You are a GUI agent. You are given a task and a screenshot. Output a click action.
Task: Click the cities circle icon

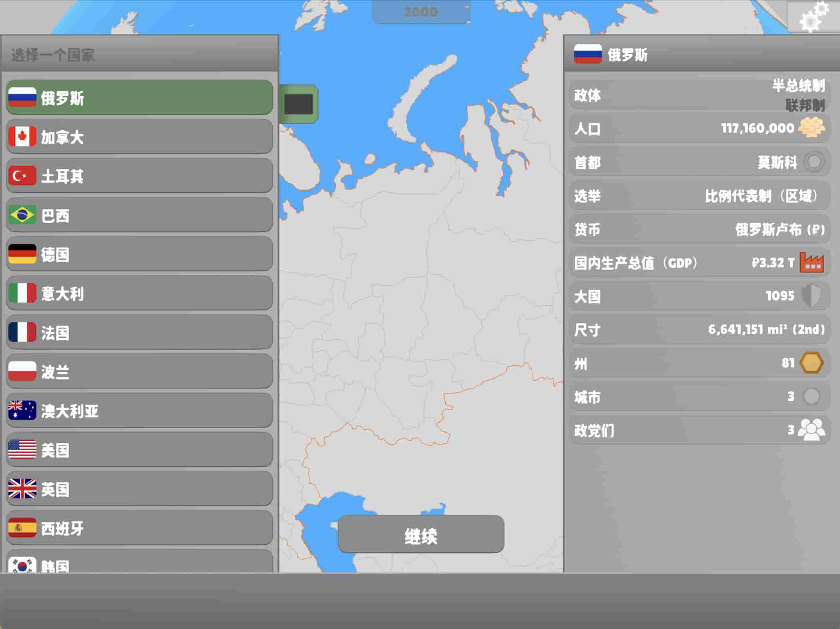pyautogui.click(x=811, y=396)
